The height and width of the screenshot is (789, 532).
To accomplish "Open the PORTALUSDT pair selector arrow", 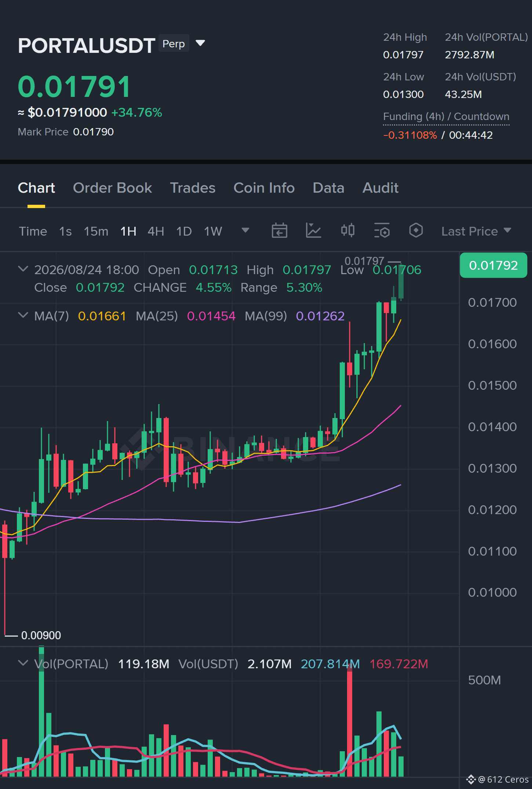I will pyautogui.click(x=200, y=43).
